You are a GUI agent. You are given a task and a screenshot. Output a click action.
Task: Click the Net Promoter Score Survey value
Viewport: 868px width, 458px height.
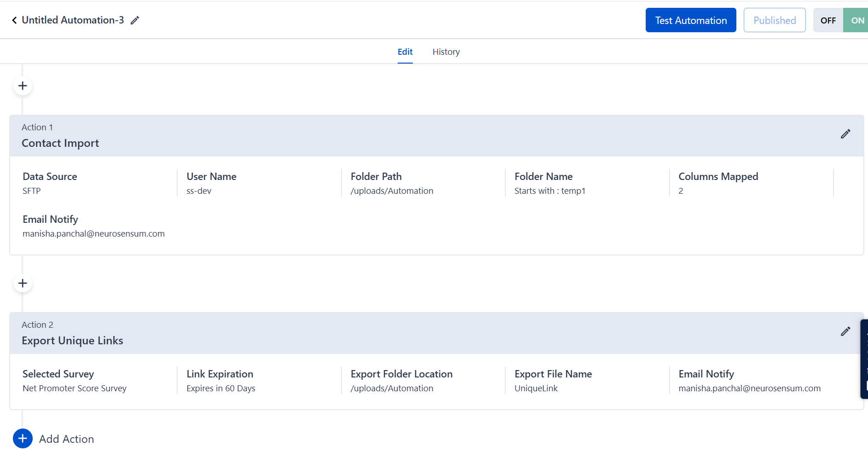coord(75,388)
